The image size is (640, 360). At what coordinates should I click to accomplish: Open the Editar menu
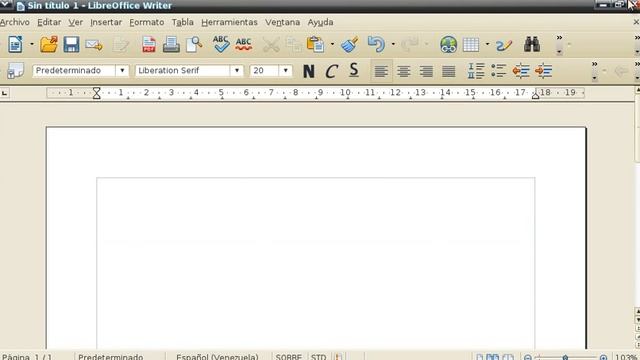tap(49, 22)
